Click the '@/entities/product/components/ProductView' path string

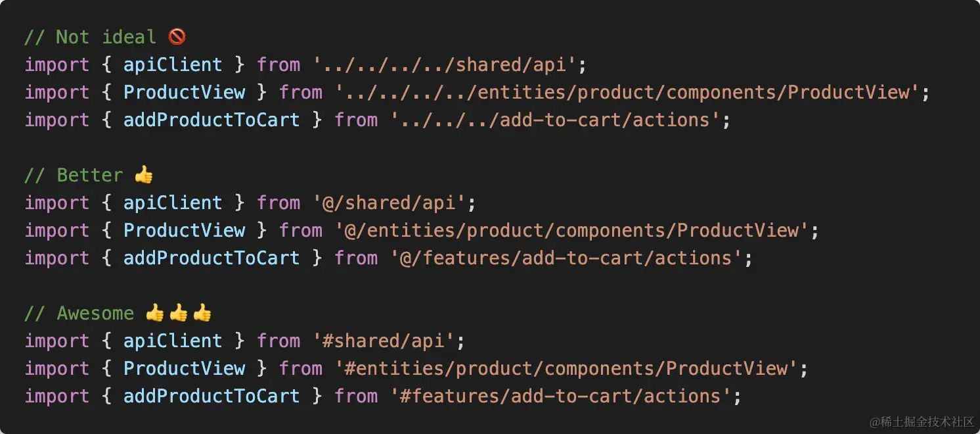pyautogui.click(x=571, y=230)
